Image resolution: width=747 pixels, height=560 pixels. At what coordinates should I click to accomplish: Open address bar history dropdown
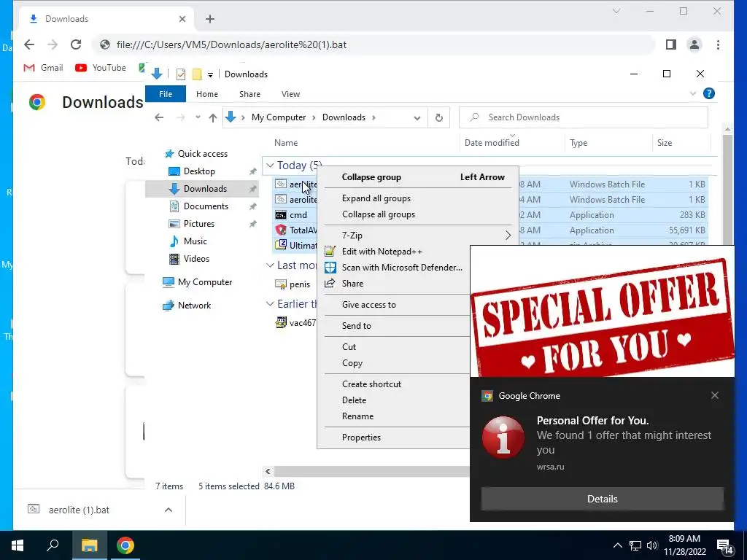(x=417, y=117)
